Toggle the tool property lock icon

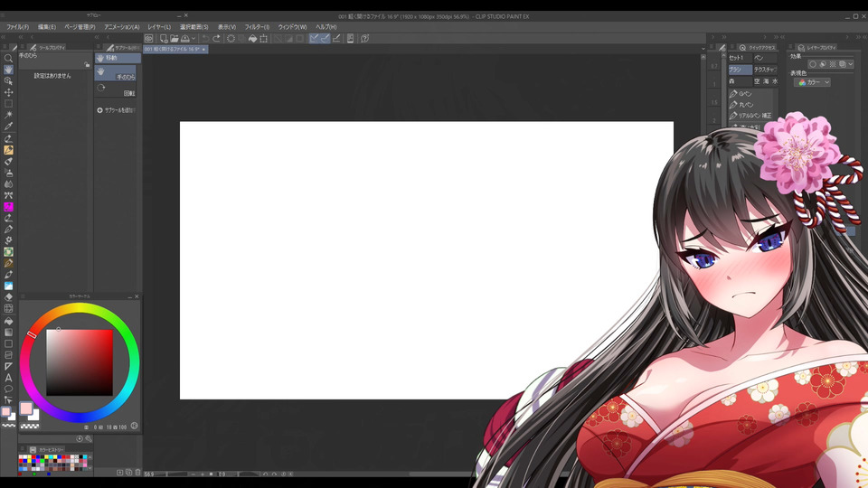click(x=87, y=65)
